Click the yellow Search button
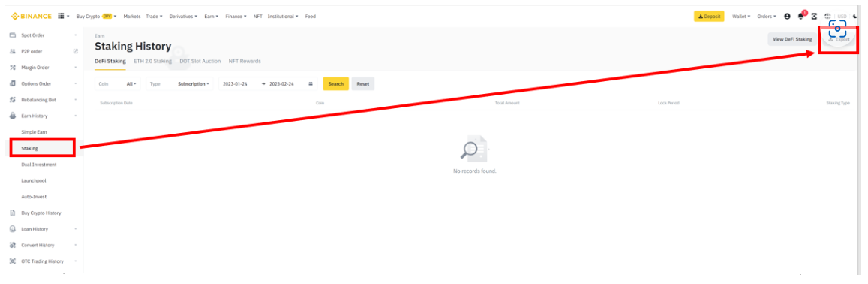Image resolution: width=868 pixels, height=284 pixels. coord(336,83)
